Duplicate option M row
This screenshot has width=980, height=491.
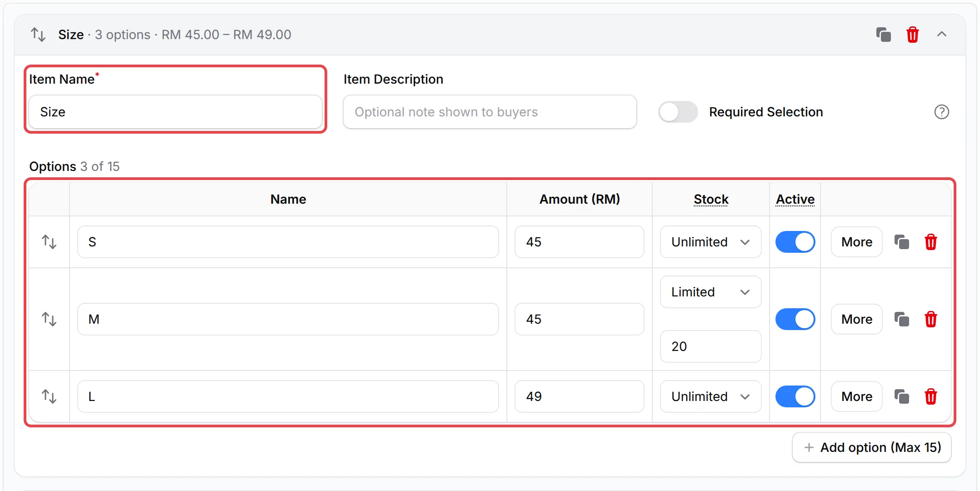(902, 319)
